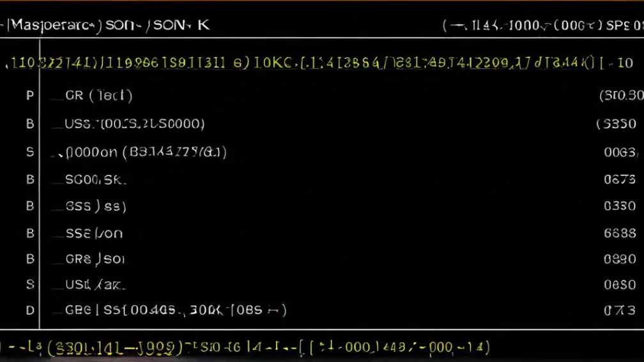
Task: Click the value "6688" in the right column
Action: coord(620,233)
